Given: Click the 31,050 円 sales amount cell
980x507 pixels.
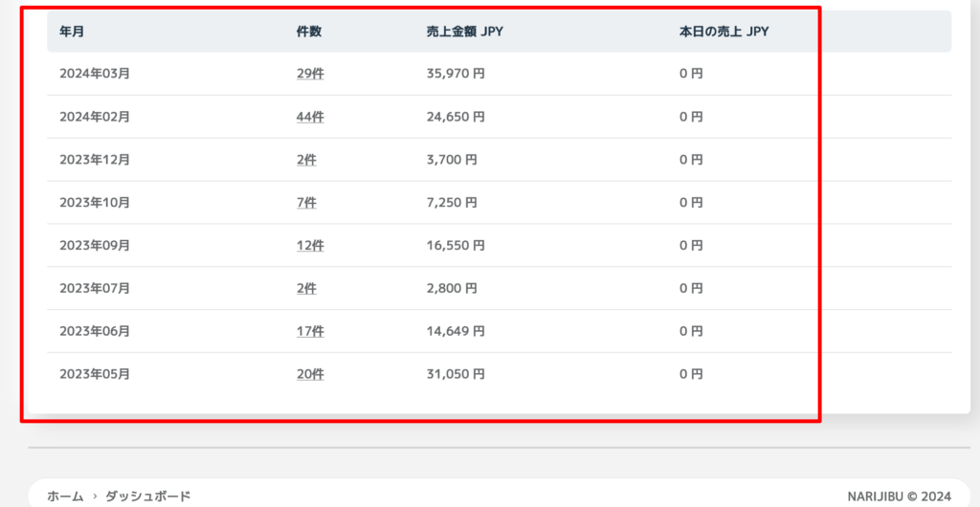Looking at the screenshot, I should tap(456, 374).
